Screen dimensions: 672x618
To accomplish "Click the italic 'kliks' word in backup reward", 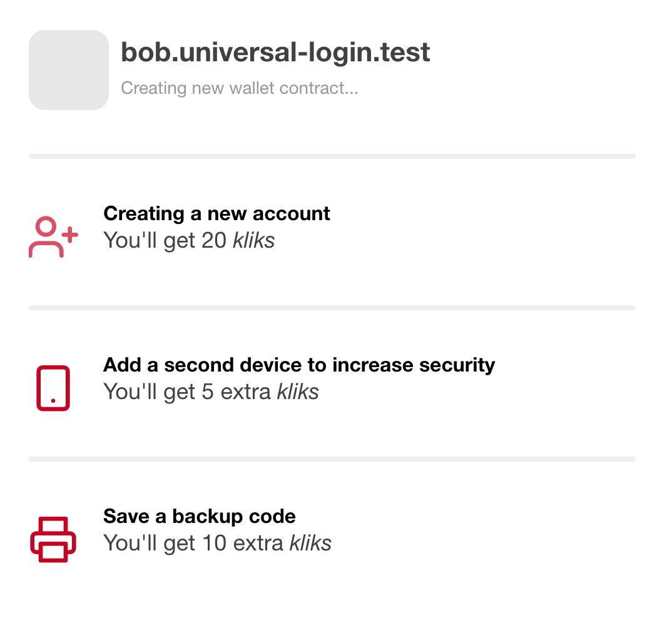I will (310, 543).
